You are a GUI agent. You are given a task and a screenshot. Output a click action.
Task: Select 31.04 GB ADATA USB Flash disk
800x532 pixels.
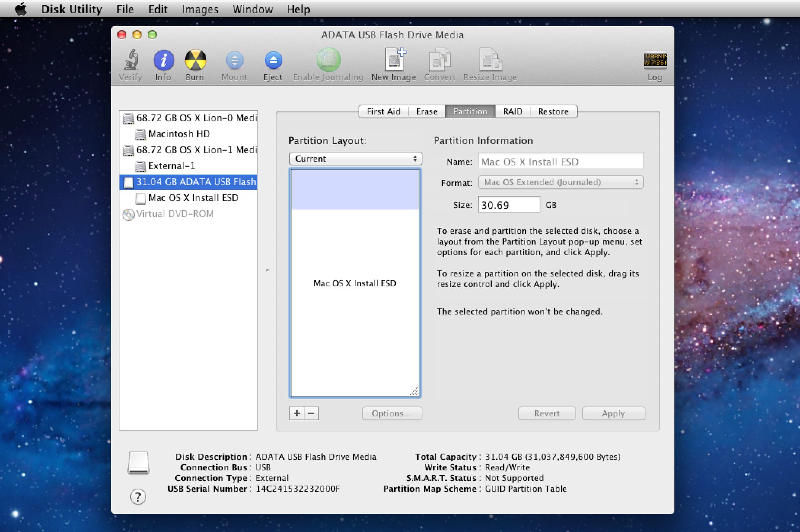[x=188, y=182]
